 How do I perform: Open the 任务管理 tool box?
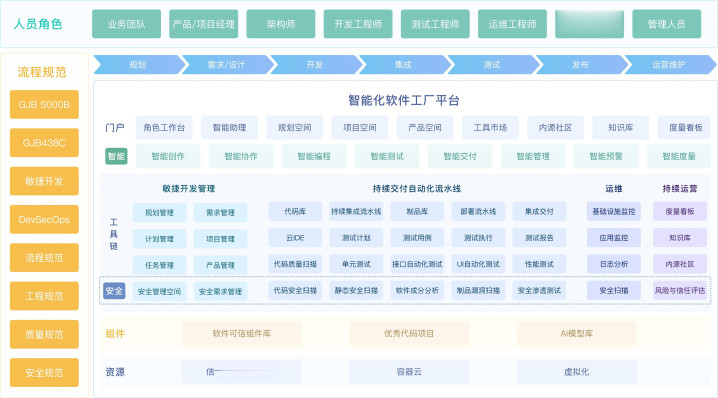click(x=159, y=265)
